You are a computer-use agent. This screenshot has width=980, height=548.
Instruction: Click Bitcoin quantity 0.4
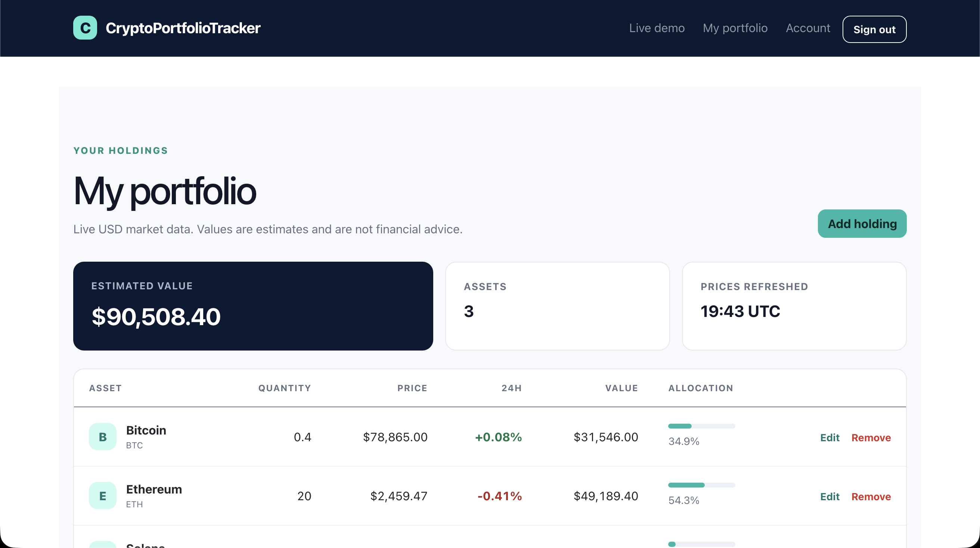click(303, 437)
